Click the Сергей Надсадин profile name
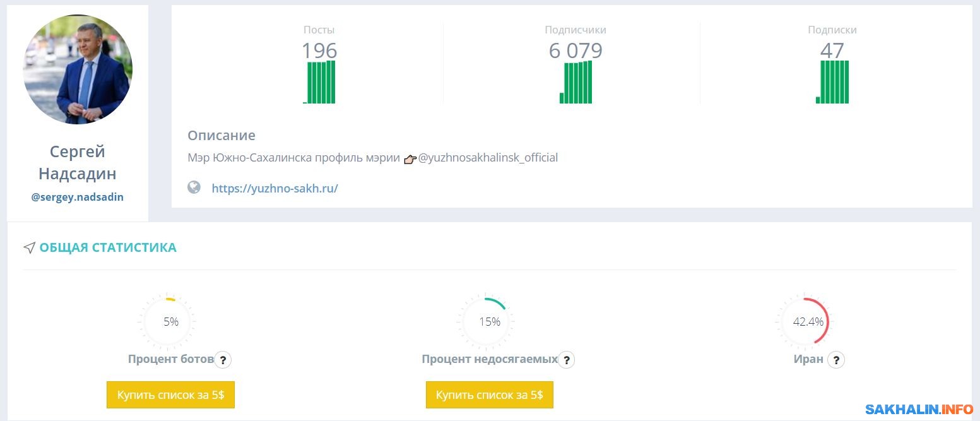 point(78,162)
